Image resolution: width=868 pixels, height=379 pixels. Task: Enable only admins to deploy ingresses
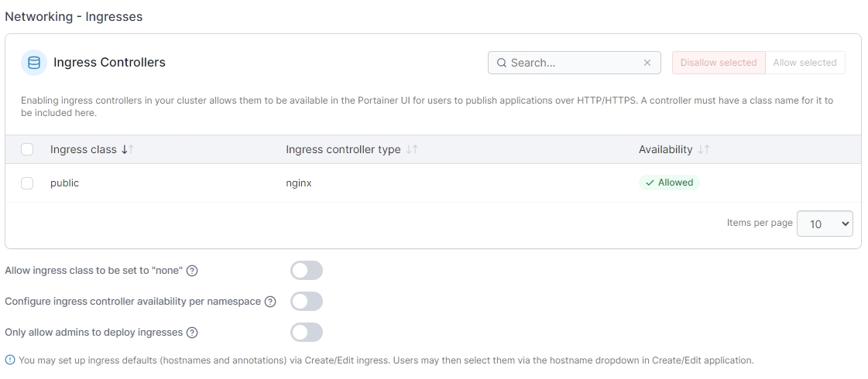click(x=307, y=333)
